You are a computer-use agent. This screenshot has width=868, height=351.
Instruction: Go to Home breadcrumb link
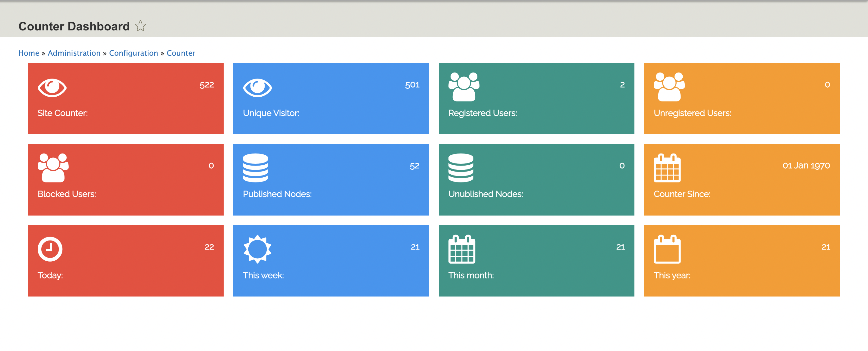coord(29,53)
